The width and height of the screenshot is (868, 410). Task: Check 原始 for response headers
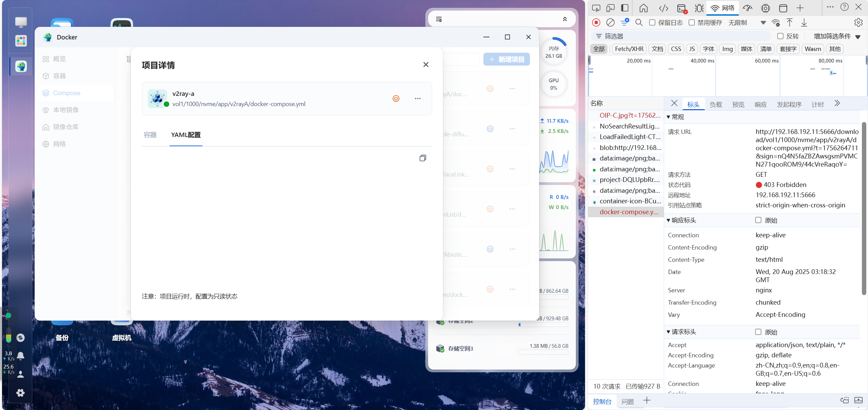(758, 220)
